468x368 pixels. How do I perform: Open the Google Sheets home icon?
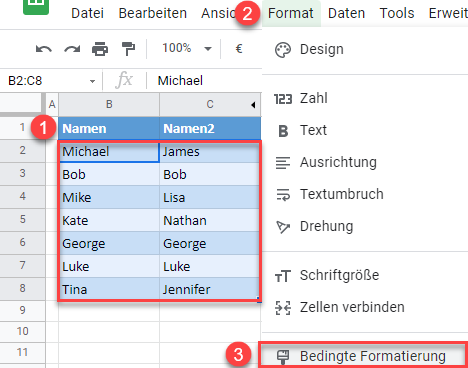[36, 7]
